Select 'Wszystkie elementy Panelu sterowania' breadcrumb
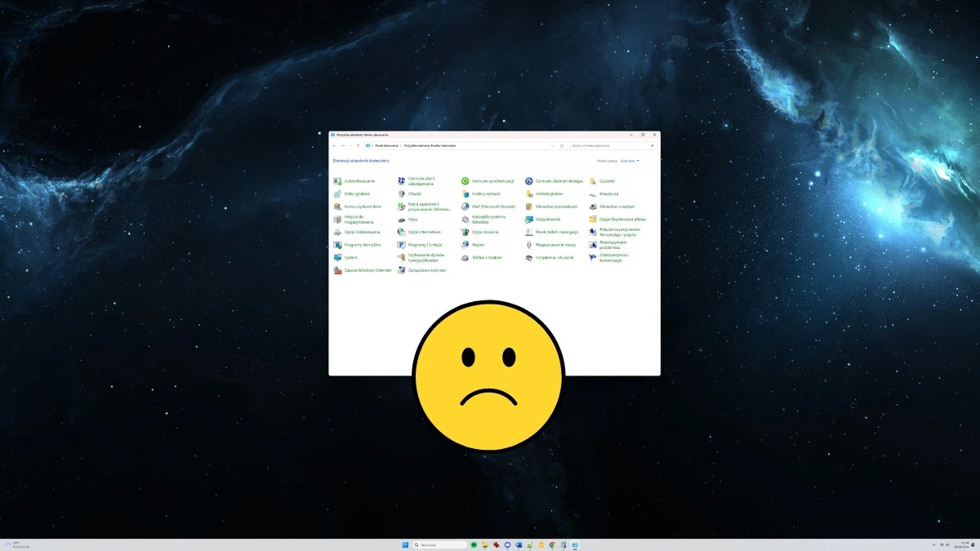This screenshot has height=551, width=980. point(430,145)
